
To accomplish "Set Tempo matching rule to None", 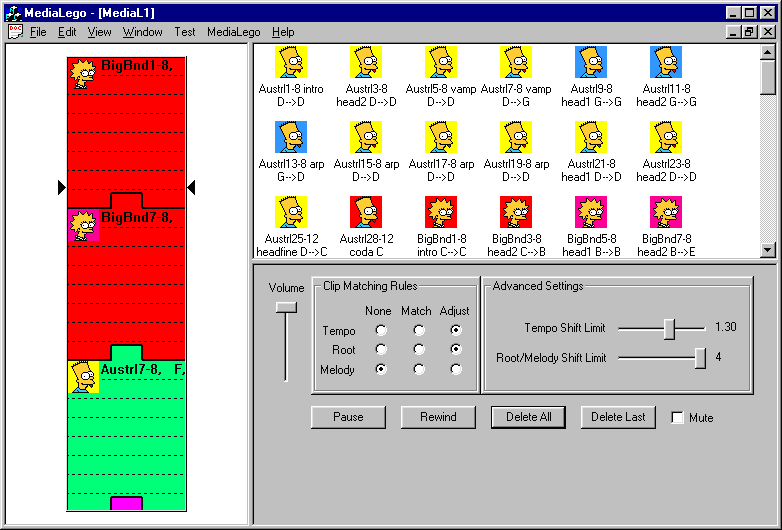I will (381, 330).
